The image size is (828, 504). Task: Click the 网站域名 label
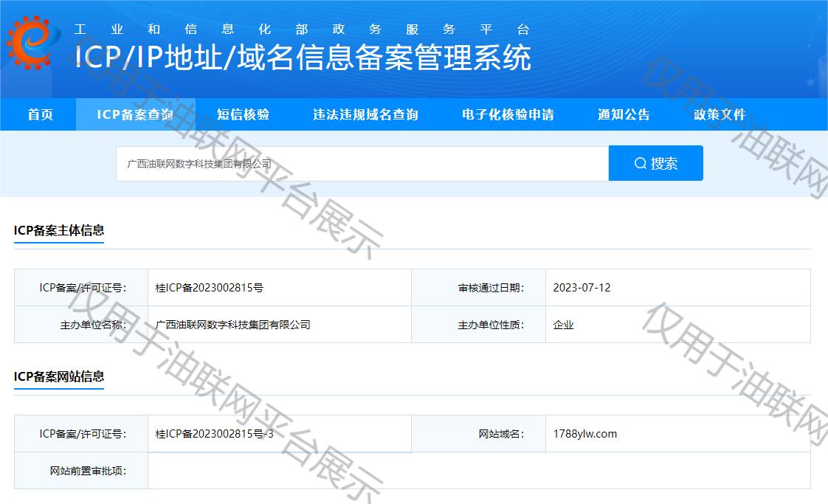pyautogui.click(x=501, y=434)
